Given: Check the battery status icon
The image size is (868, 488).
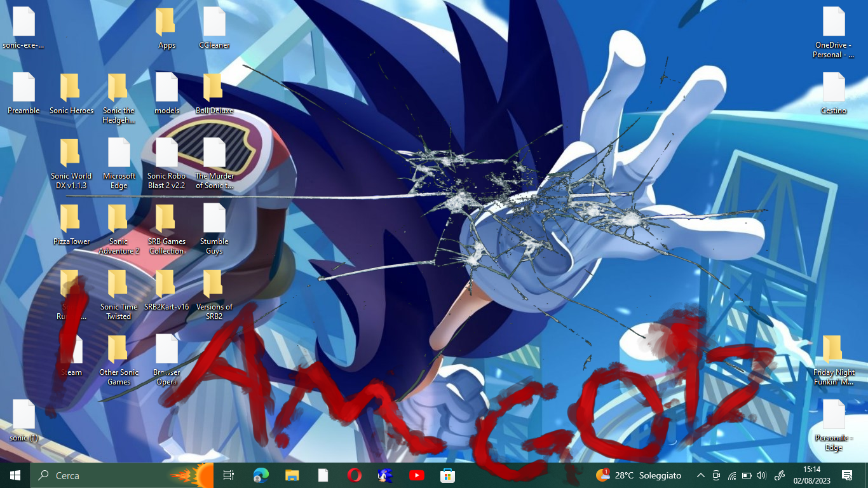Looking at the screenshot, I should [747, 475].
